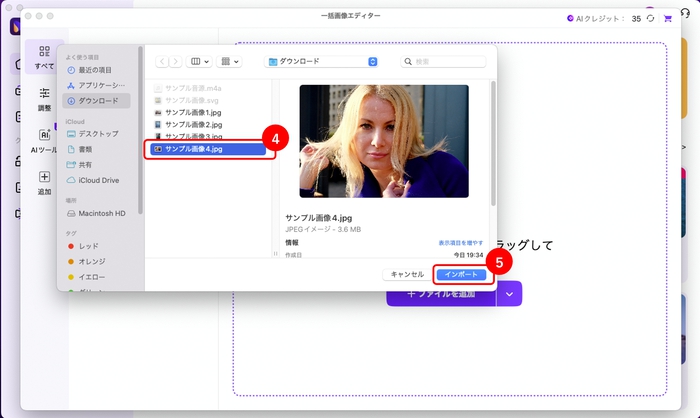Open the grouping options dropdown

coord(229,61)
